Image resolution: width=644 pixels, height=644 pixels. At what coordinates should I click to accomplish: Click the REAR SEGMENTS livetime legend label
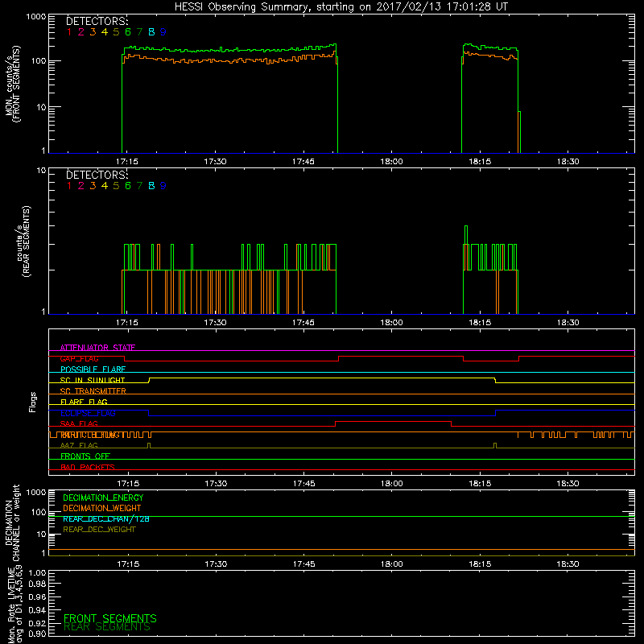[107, 627]
